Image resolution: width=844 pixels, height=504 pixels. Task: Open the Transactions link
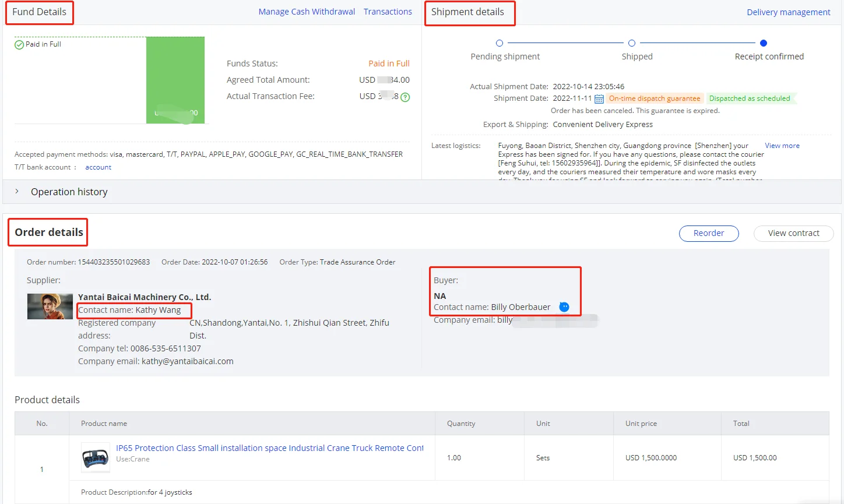(388, 12)
